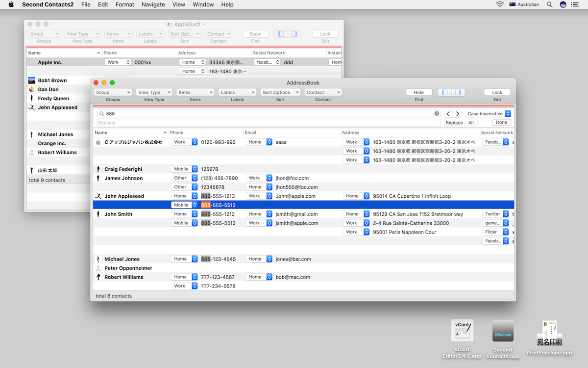This screenshot has height=368, width=588.
Task: Select the Second Contacts.app desktop icon
Action: tap(503, 331)
